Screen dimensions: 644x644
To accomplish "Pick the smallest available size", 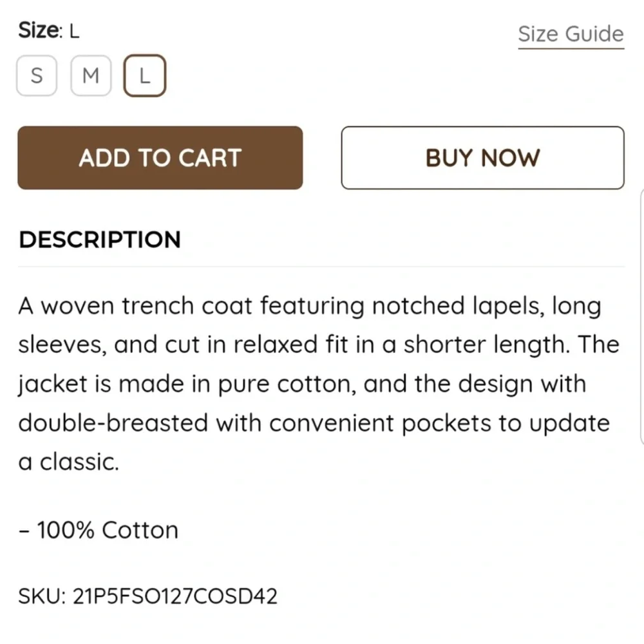I will point(36,75).
